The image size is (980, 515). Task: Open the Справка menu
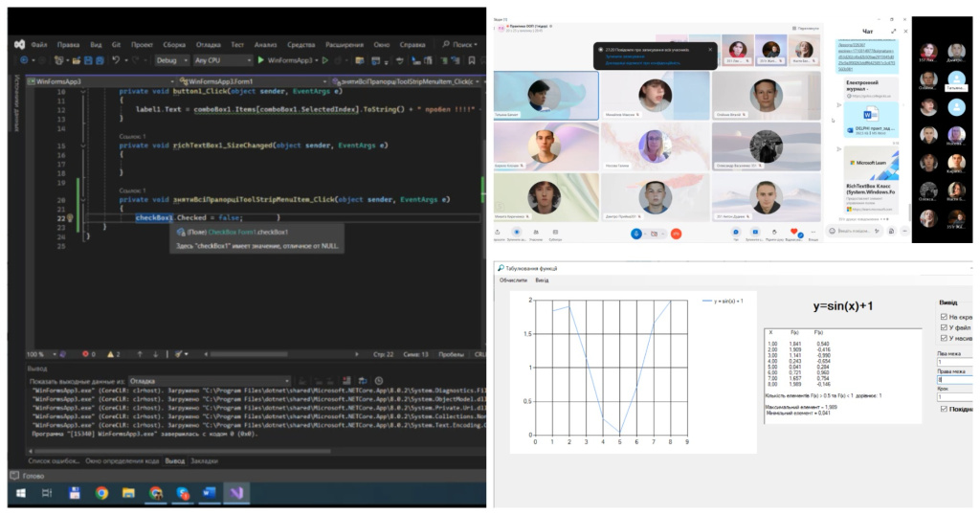[412, 44]
